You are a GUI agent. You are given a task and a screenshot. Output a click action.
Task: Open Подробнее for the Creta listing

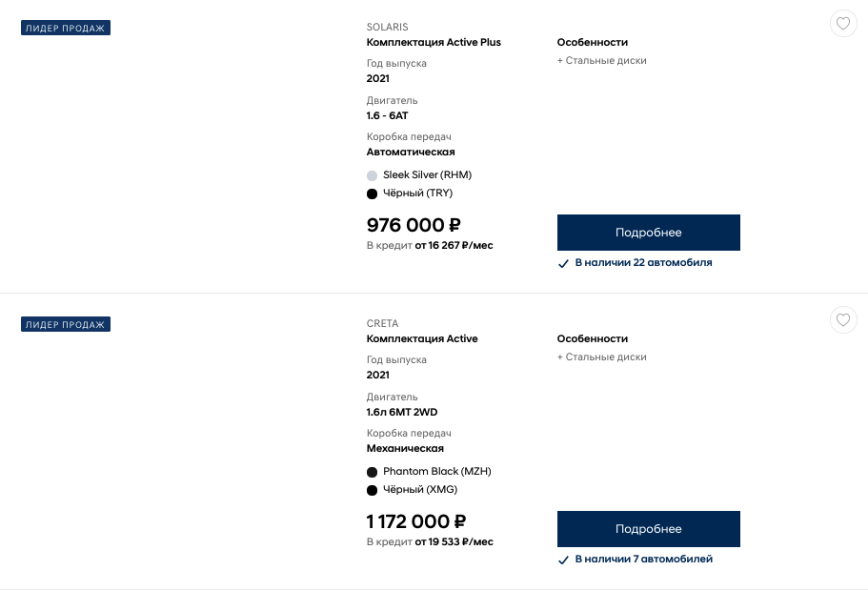[x=648, y=529]
